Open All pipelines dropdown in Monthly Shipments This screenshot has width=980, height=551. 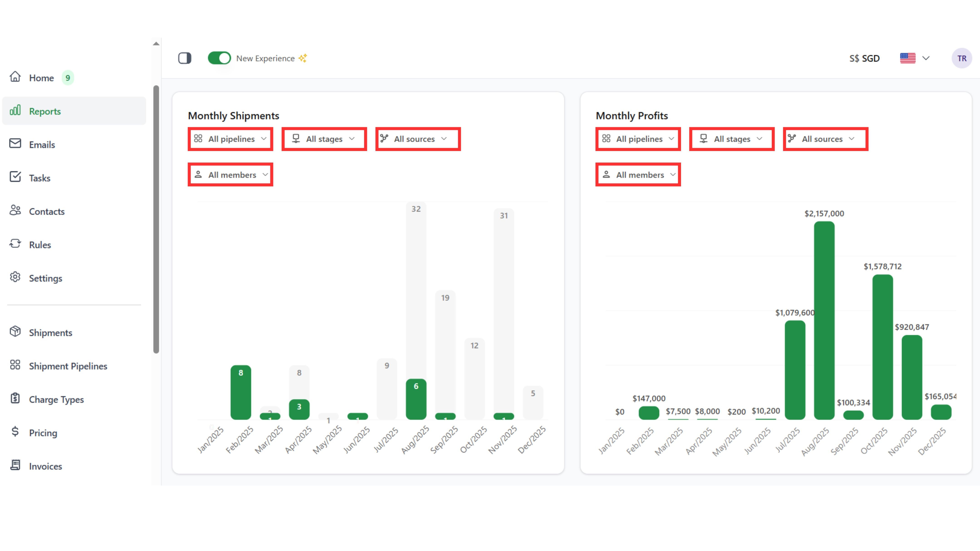click(x=230, y=139)
